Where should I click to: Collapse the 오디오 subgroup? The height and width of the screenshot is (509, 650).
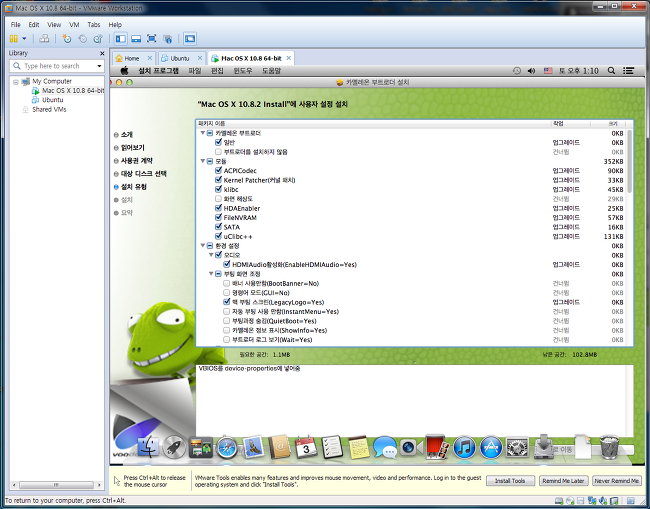pyautogui.click(x=211, y=255)
